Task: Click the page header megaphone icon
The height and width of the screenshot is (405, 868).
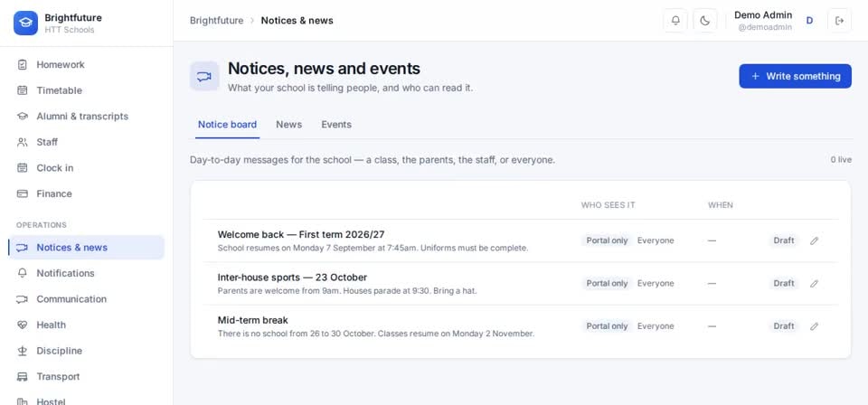Action: pyautogui.click(x=204, y=76)
